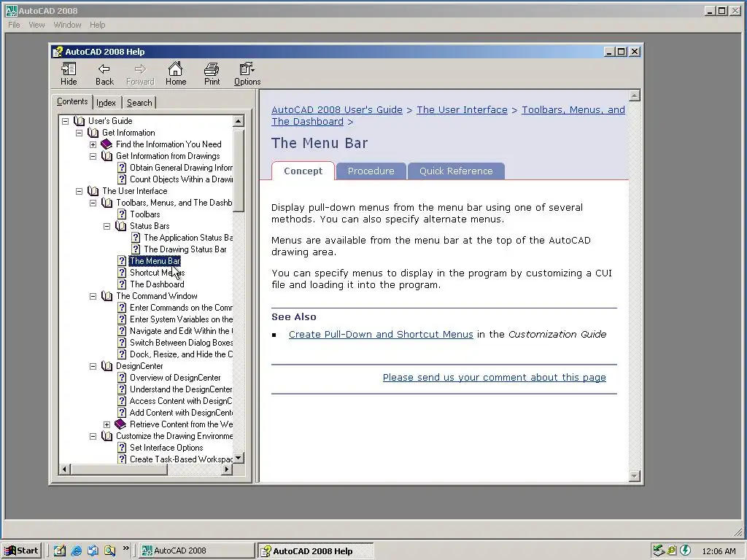
Task: Follow the AutoCAD 2008 User's Guide breadcrumb
Action: (x=337, y=110)
